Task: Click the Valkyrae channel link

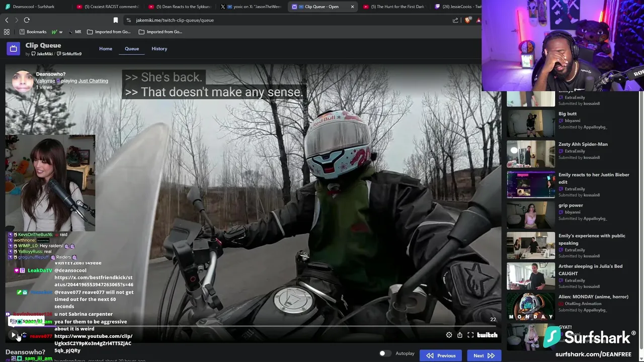Action: click(45, 81)
